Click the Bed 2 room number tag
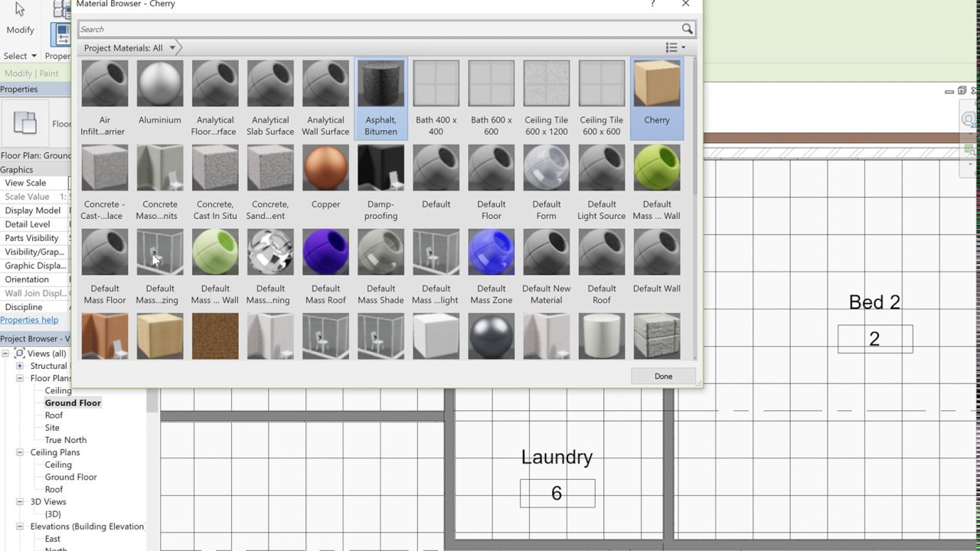 pyautogui.click(x=875, y=339)
